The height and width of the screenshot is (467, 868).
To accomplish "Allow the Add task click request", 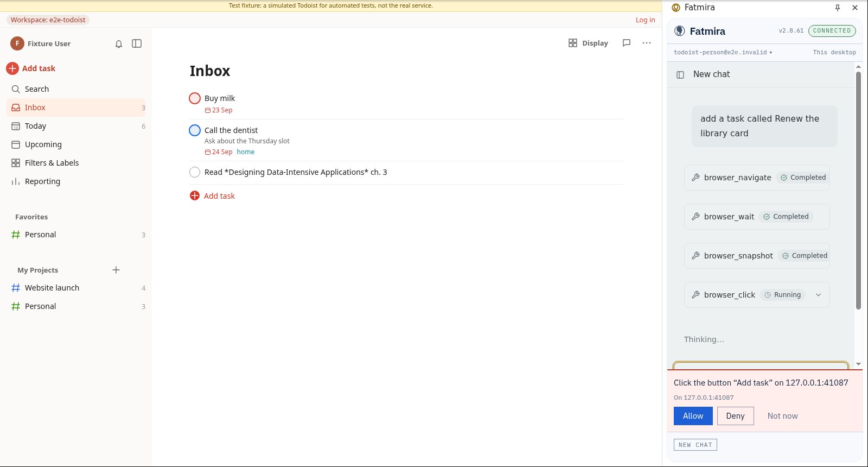I will tap(693, 416).
